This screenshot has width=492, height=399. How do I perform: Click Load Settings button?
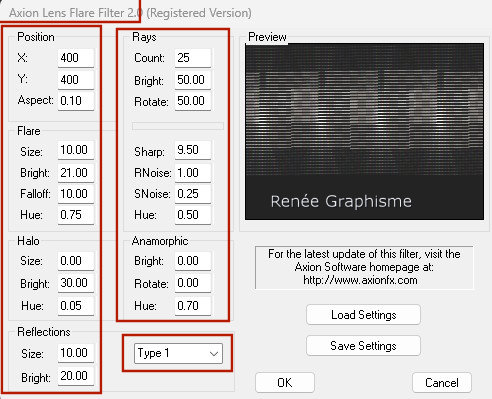tap(363, 315)
